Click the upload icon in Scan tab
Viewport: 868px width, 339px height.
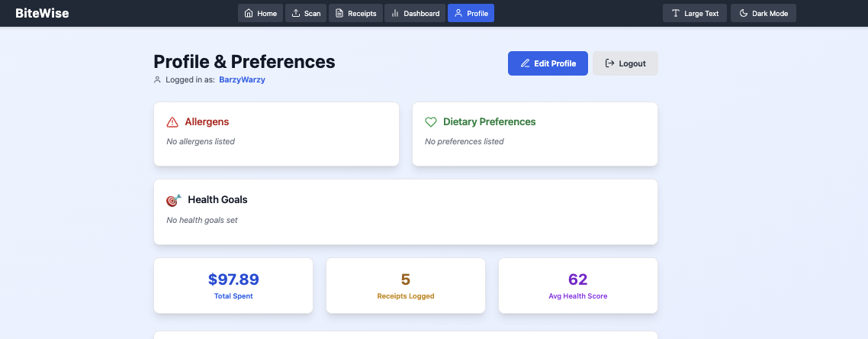click(296, 13)
